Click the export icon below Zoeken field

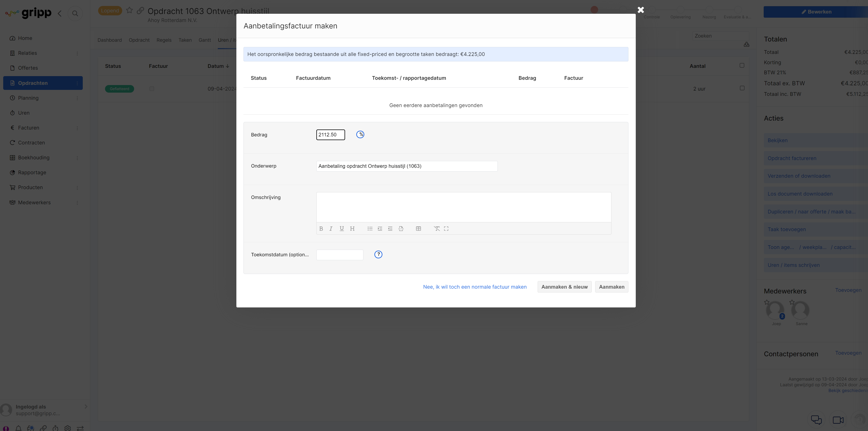tap(746, 44)
